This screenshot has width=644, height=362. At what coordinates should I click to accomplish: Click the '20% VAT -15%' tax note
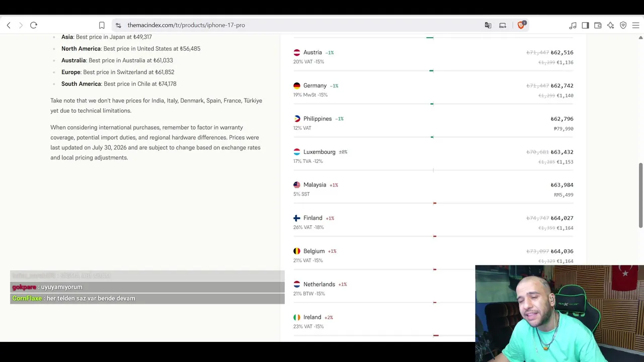(x=308, y=62)
